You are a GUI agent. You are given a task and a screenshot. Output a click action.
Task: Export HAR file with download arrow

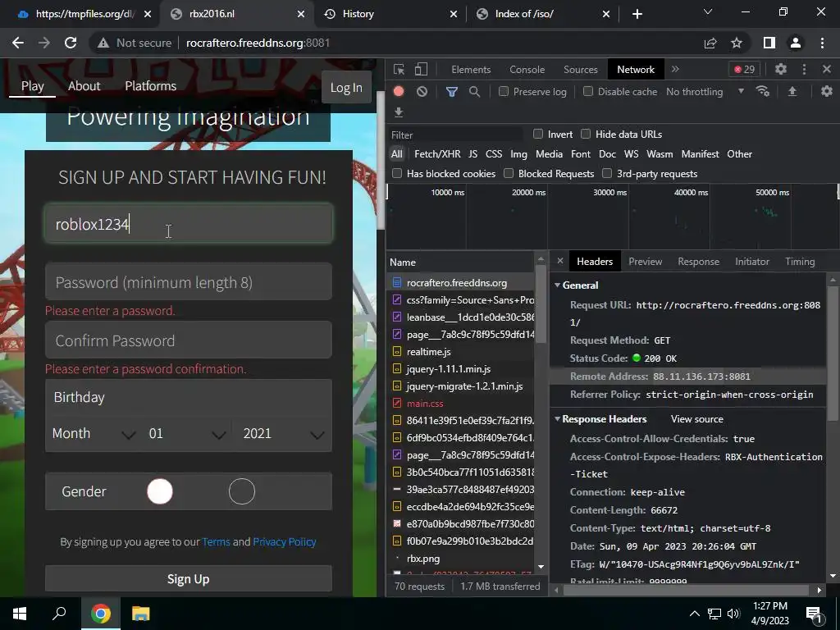399,112
